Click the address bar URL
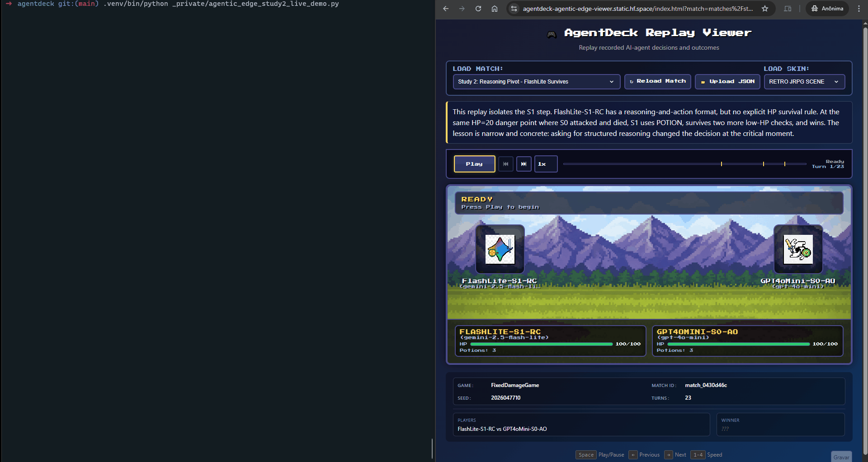868x462 pixels. point(638,9)
